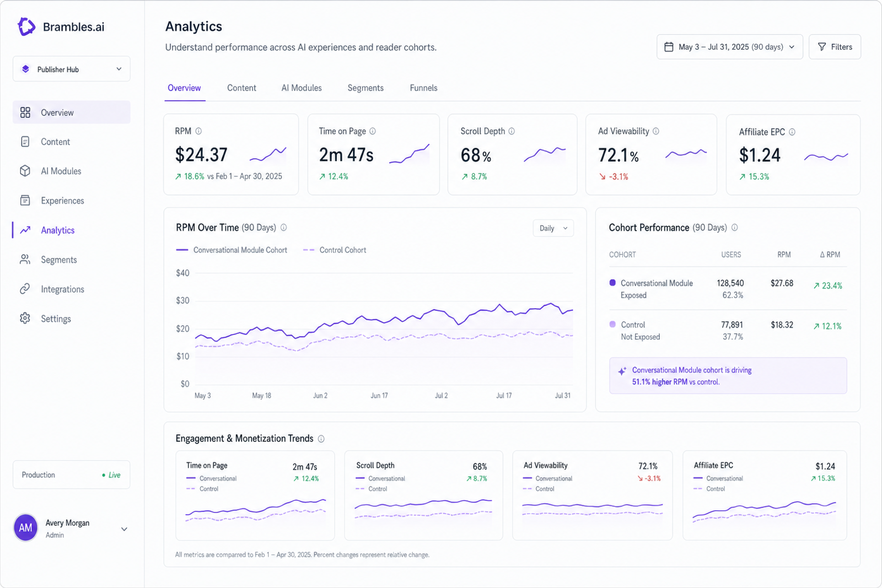
Task: Click the info icon beside Ad Viewability card
Action: 656,131
